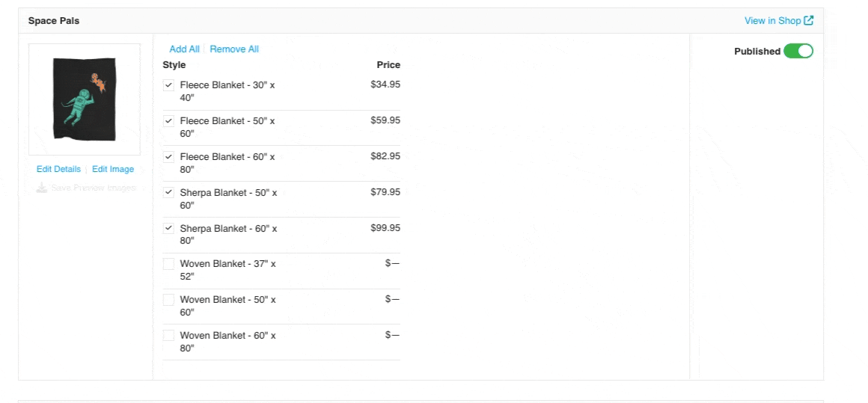The image size is (868, 403).
Task: Uncheck Fleece Blanket 30" x 40" checkbox
Action: (169, 85)
